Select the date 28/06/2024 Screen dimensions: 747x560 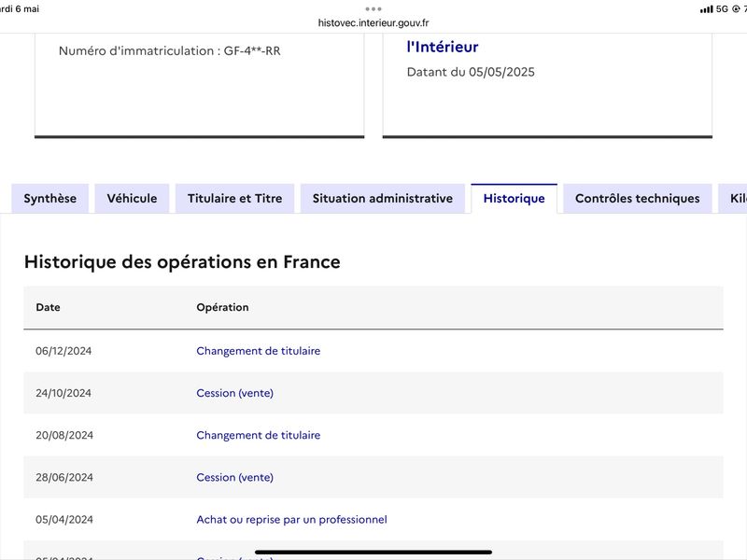pyautogui.click(x=64, y=478)
